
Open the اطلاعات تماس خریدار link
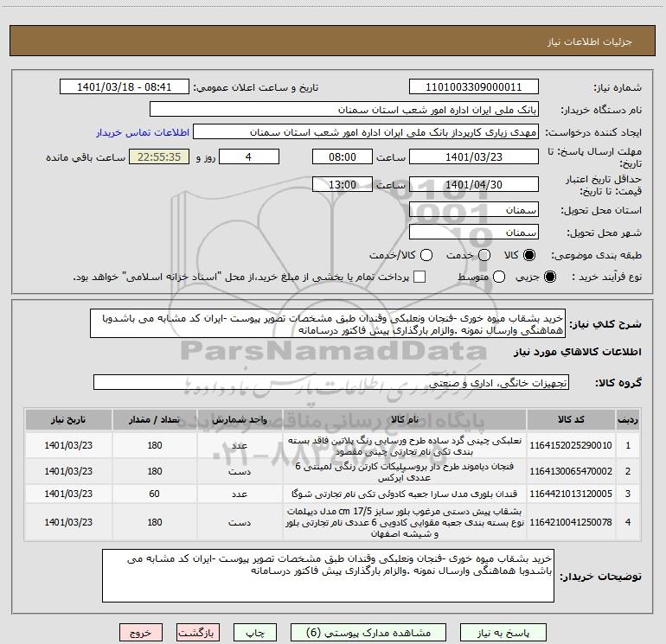coord(143,132)
